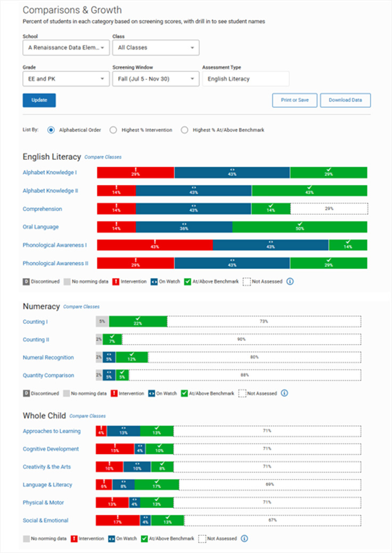Image resolution: width=392 pixels, height=553 pixels.
Task: Open the Class dropdown showing All Classes
Action: click(x=156, y=47)
